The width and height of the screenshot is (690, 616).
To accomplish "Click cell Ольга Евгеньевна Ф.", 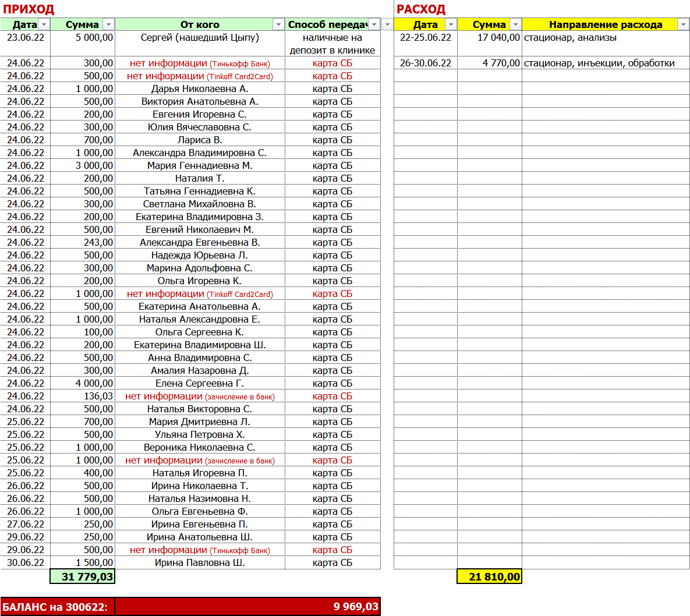I will click(200, 511).
